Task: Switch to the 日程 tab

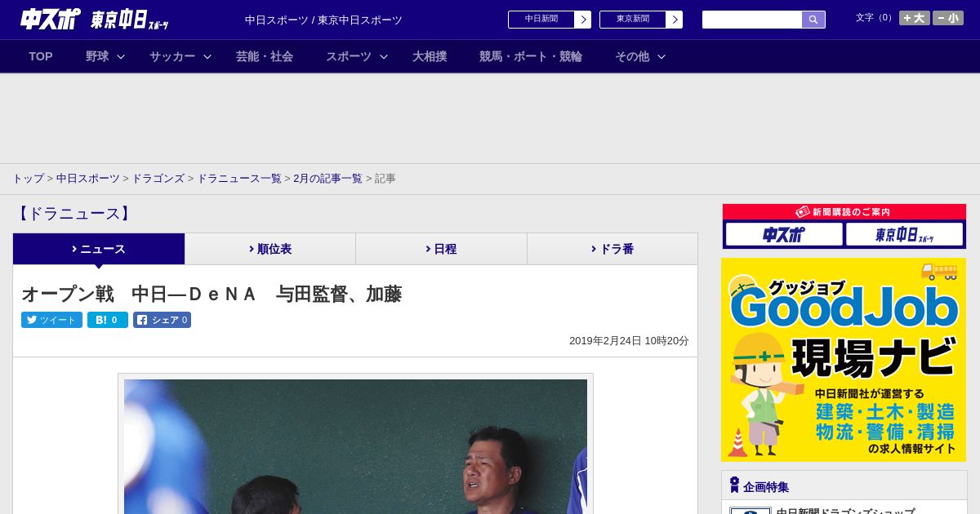Action: tap(441, 249)
